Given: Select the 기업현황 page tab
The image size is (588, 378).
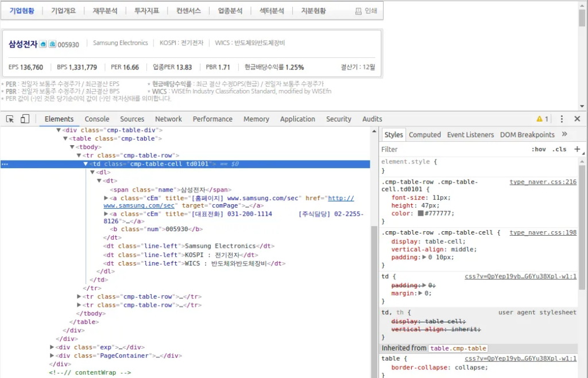Looking at the screenshot, I should [x=22, y=11].
